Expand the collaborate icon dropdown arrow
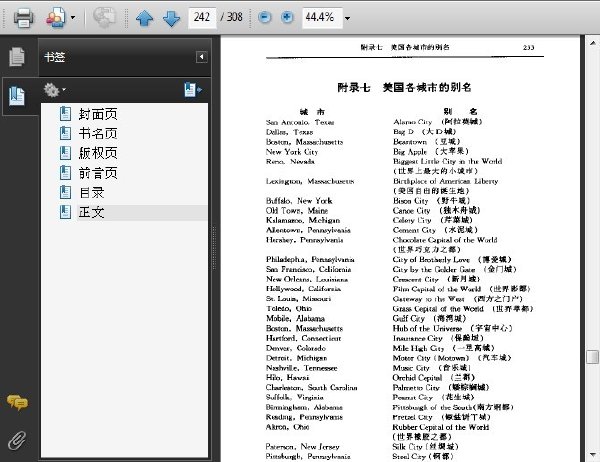Screen dimensions: 600x462 (73, 18)
